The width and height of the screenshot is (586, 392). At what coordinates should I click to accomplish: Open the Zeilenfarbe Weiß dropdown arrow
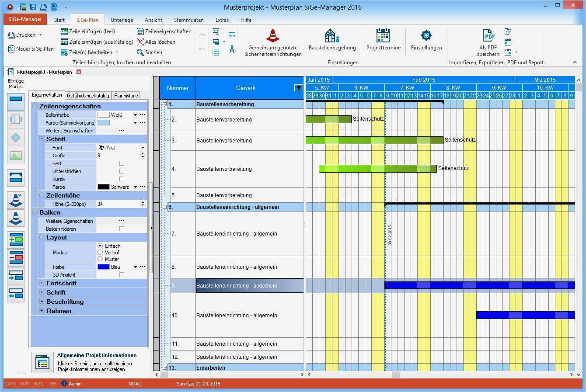click(135, 115)
